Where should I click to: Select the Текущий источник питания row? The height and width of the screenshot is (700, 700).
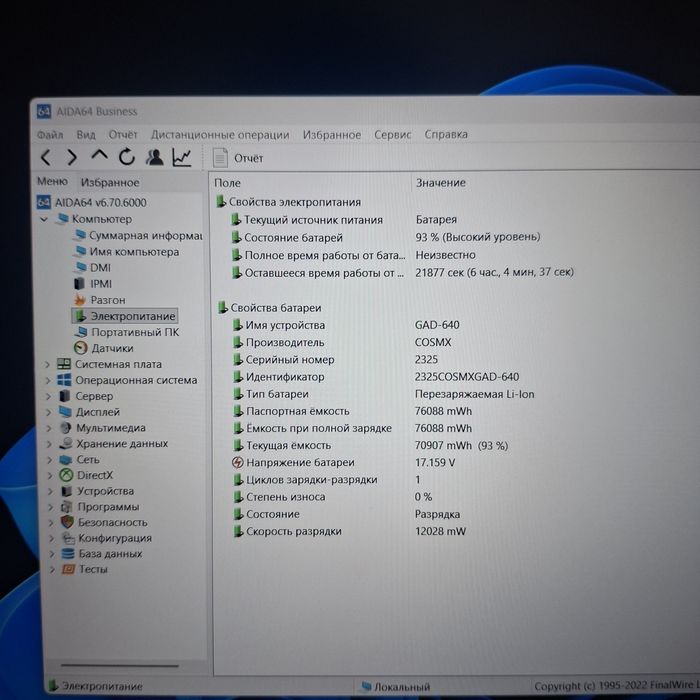click(344, 220)
